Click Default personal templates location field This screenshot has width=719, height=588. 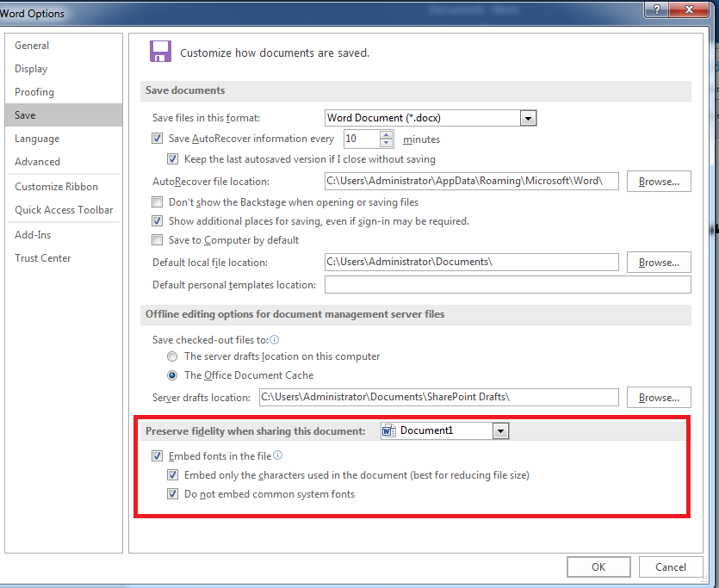[507, 285]
